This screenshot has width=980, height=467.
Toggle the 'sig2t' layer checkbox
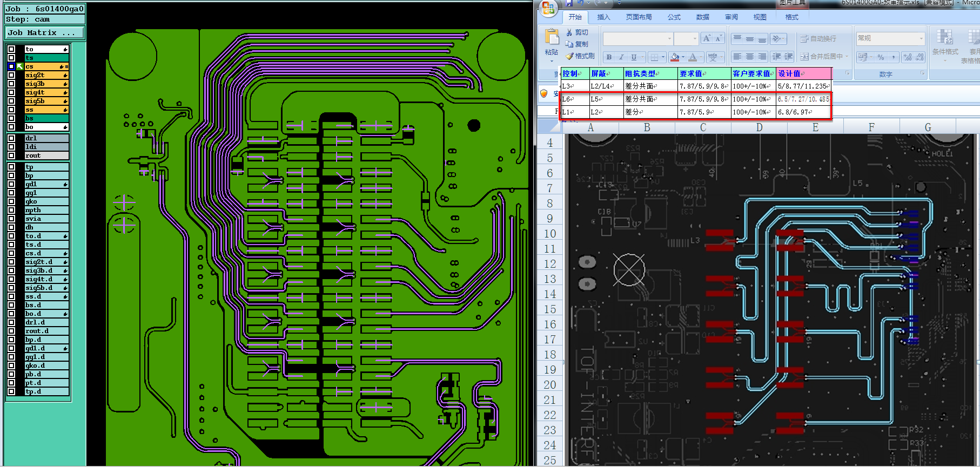tap(11, 75)
